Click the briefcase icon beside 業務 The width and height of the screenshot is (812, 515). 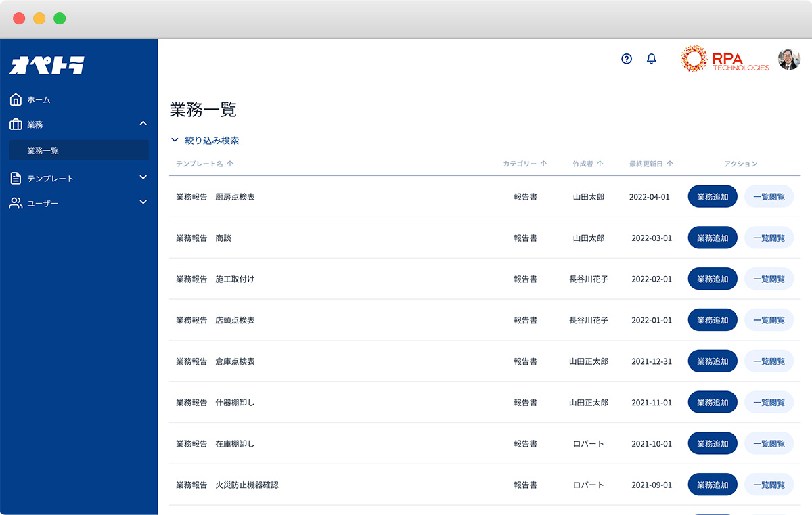click(x=16, y=125)
